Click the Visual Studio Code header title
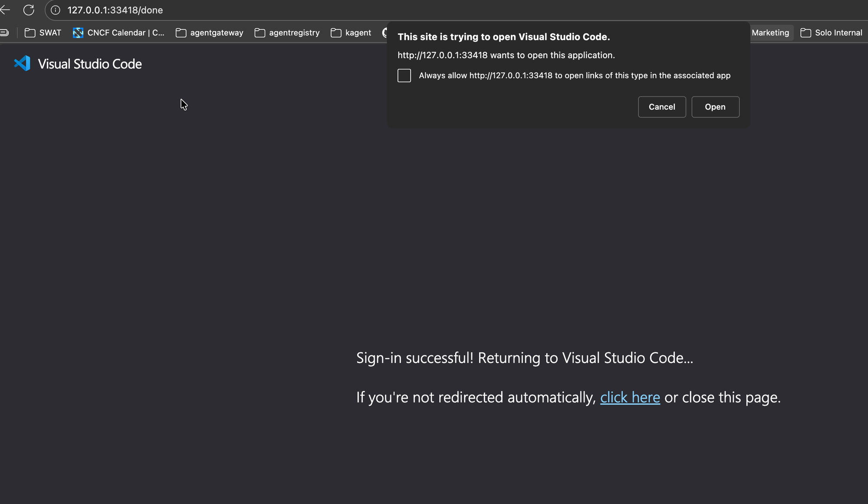Viewport: 868px width, 504px height. pos(90,64)
